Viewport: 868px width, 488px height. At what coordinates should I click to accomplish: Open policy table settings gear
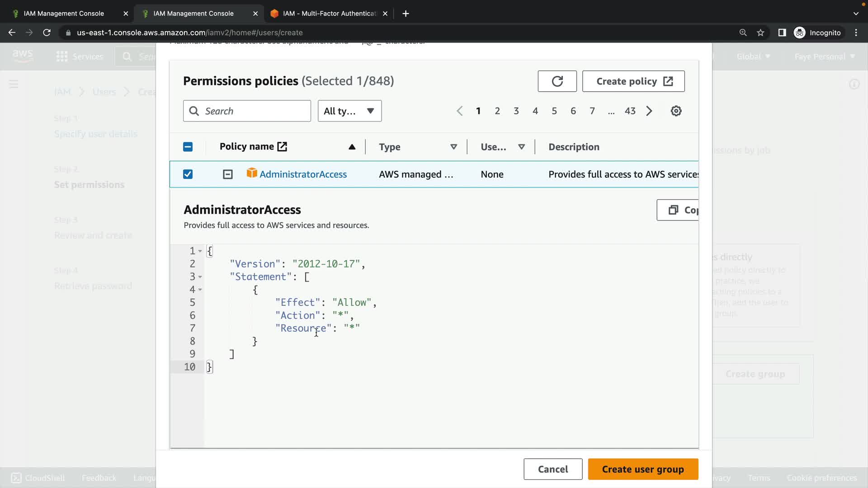676,111
